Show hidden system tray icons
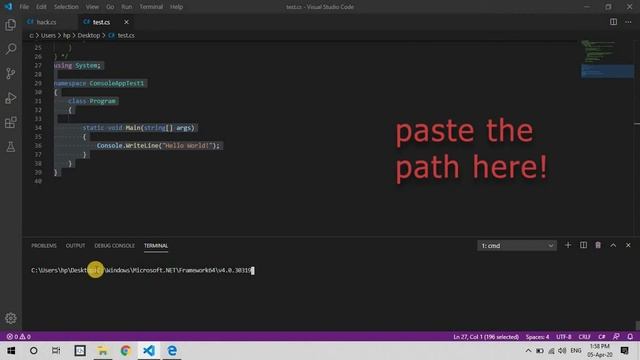Screen dimensions: 640x360 [528, 351]
